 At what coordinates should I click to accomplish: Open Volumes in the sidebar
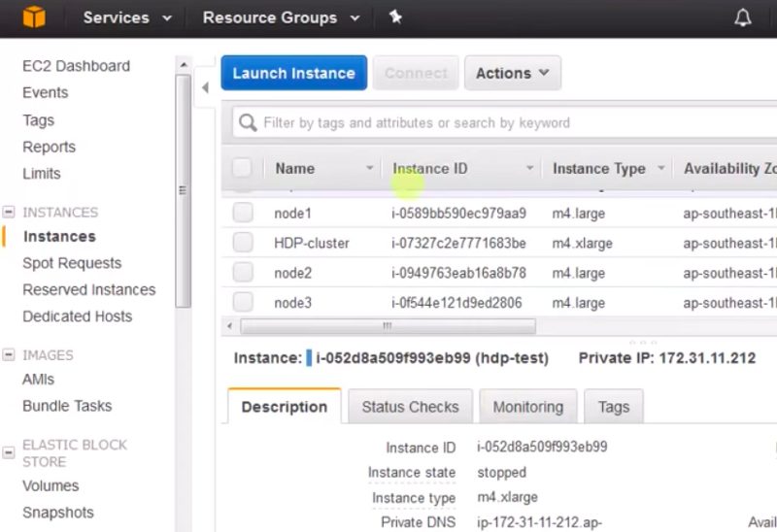51,485
